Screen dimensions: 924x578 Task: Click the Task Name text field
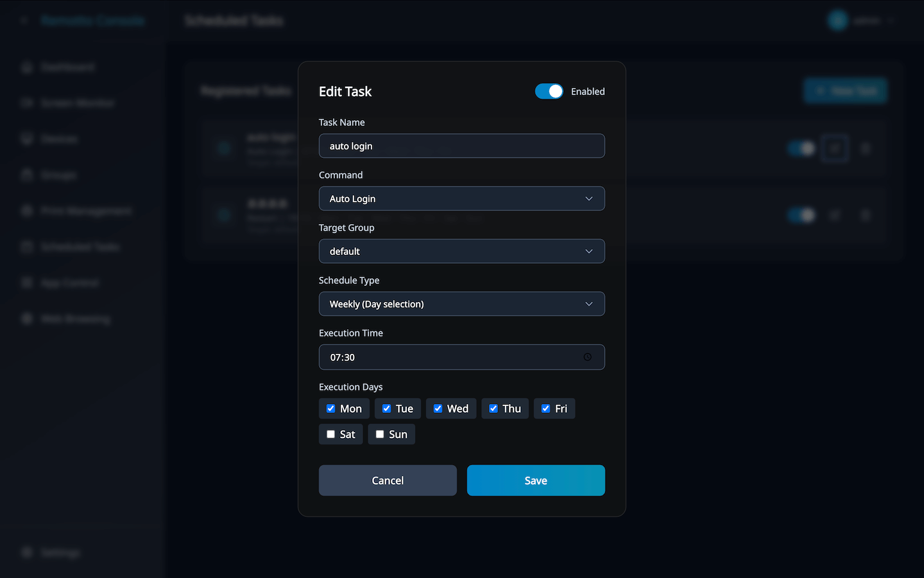pyautogui.click(x=461, y=146)
